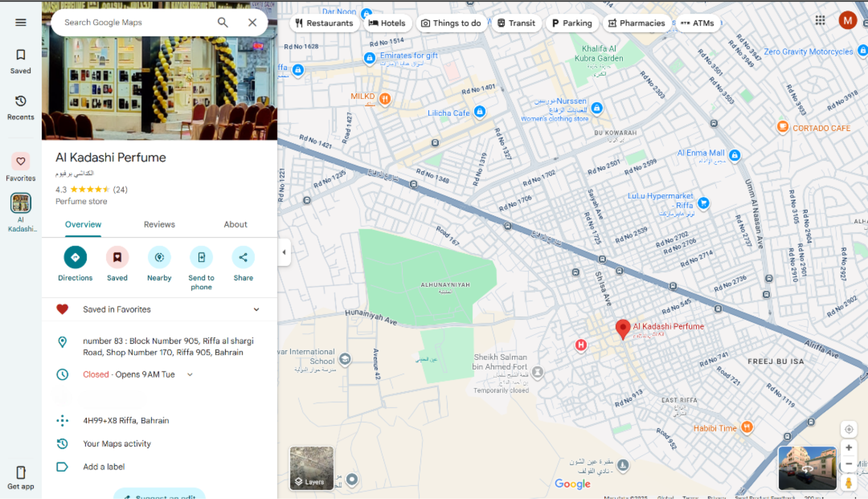The image size is (868, 499).
Task: Click the Send to phone icon
Action: [x=201, y=257]
